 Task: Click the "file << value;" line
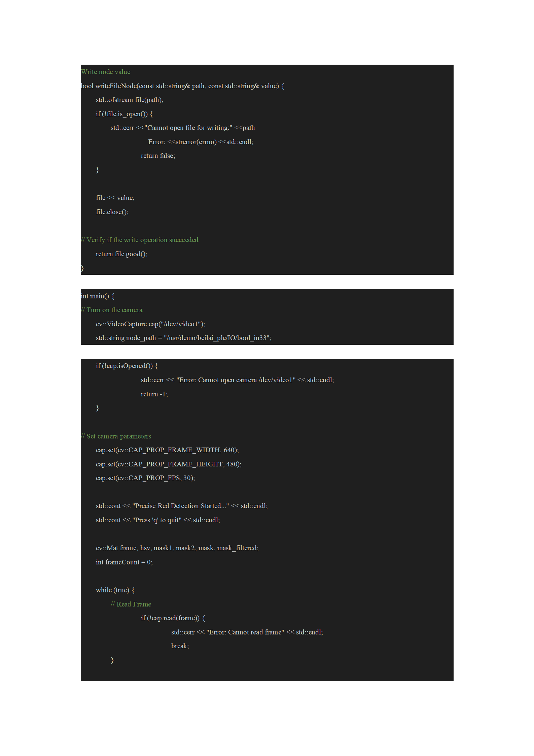click(x=115, y=198)
